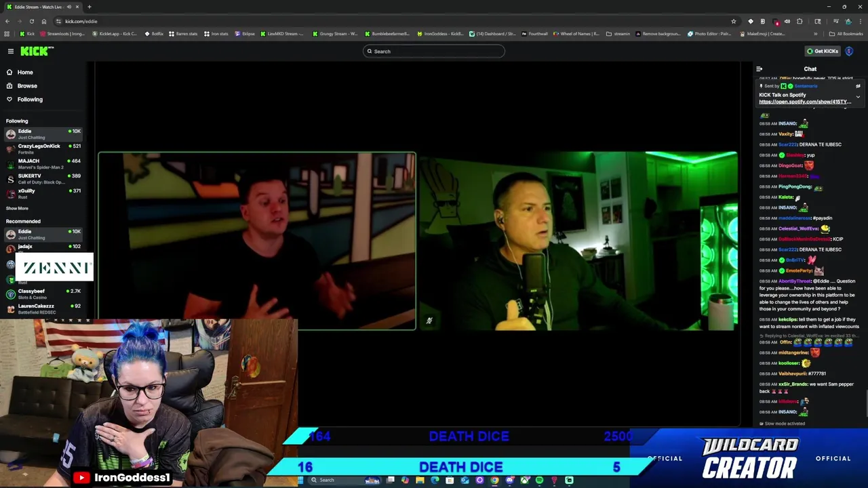The width and height of the screenshot is (868, 488).
Task: Open Task View from the taskbar
Action: pyautogui.click(x=391, y=481)
